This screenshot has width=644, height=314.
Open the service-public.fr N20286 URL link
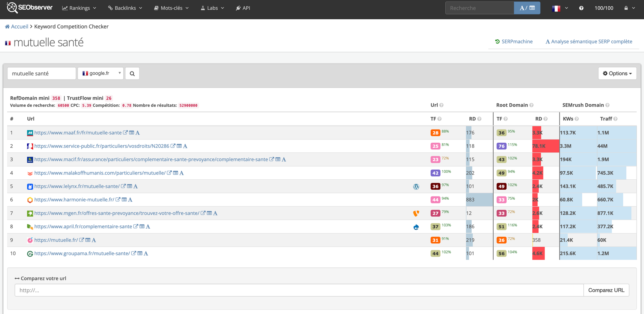point(102,146)
